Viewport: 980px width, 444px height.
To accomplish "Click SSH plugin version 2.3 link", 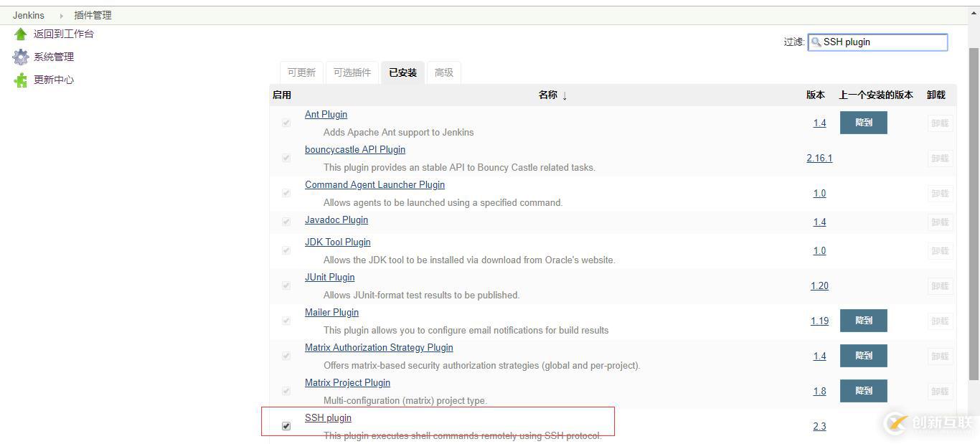I will tap(819, 426).
